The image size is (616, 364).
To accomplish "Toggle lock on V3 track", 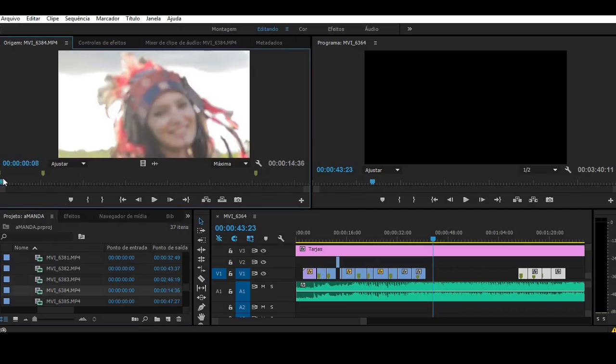I will (x=231, y=251).
